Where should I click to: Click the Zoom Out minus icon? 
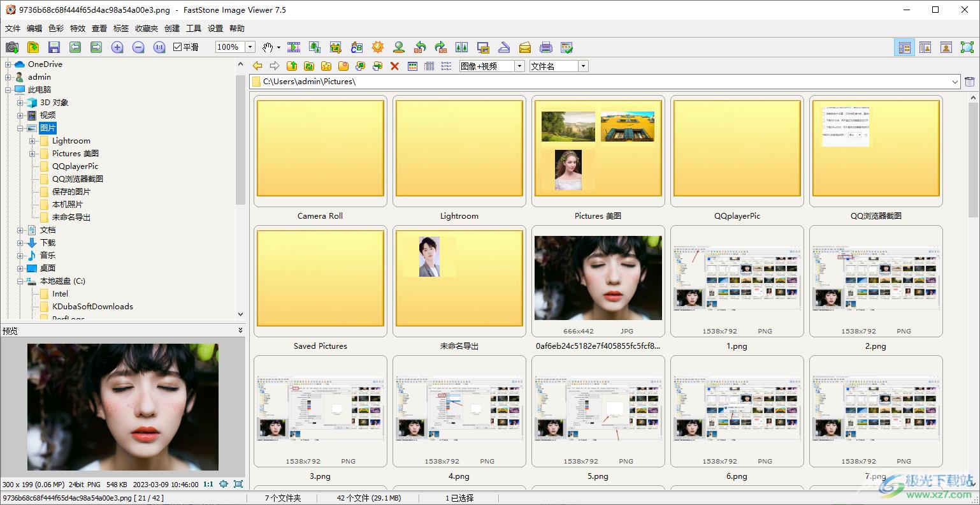click(138, 47)
